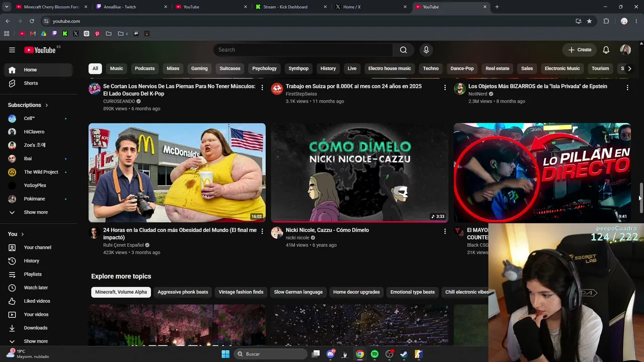Open the Google Drive bookmark
644x362 pixels.
pos(44,34)
